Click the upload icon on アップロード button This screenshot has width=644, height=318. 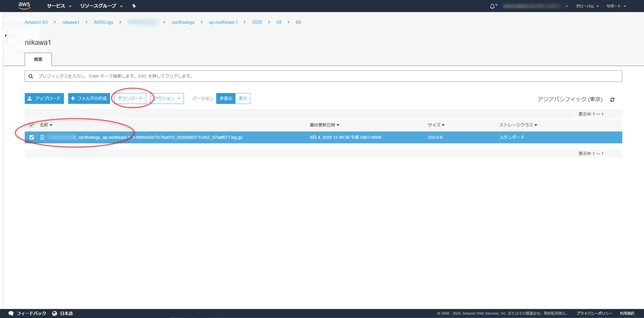(30, 98)
